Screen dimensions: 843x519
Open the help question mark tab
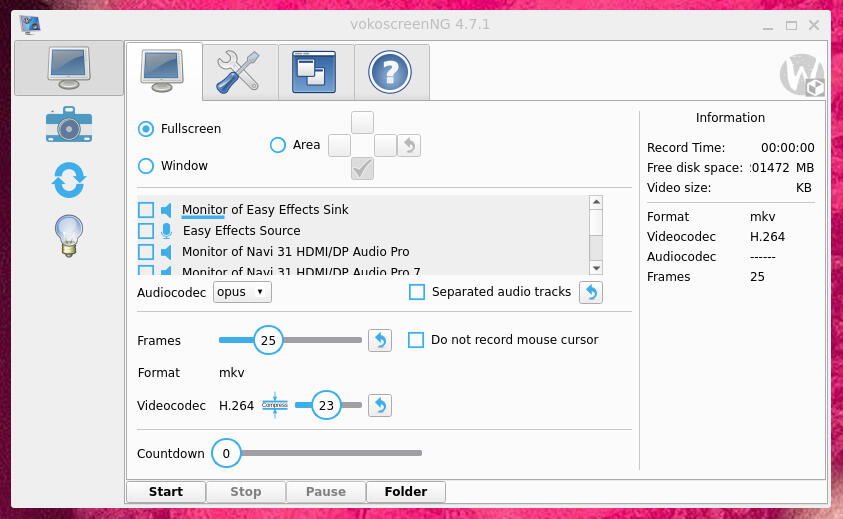coord(390,72)
